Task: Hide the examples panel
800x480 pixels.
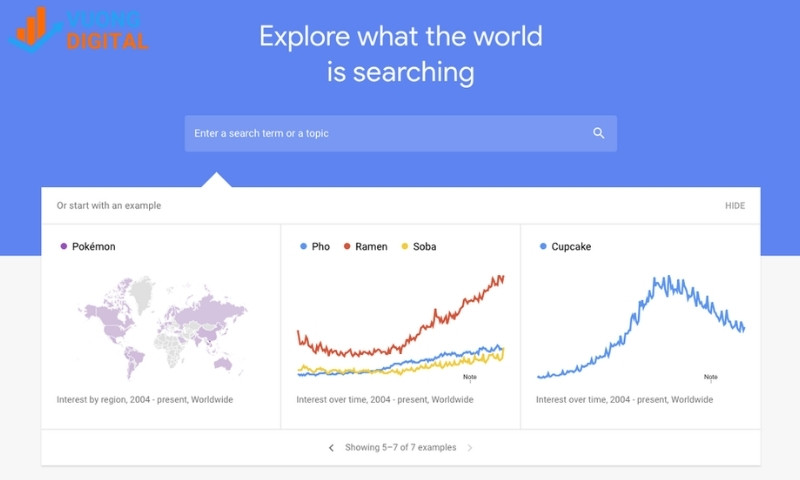Action: coord(735,206)
